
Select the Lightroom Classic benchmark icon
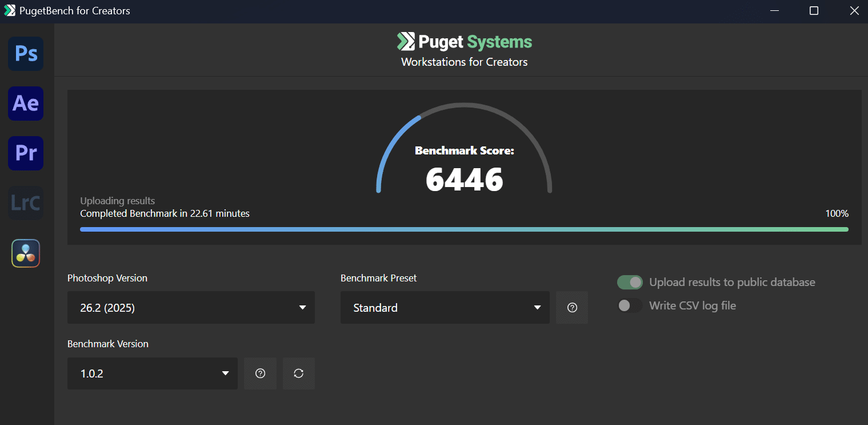[26, 203]
